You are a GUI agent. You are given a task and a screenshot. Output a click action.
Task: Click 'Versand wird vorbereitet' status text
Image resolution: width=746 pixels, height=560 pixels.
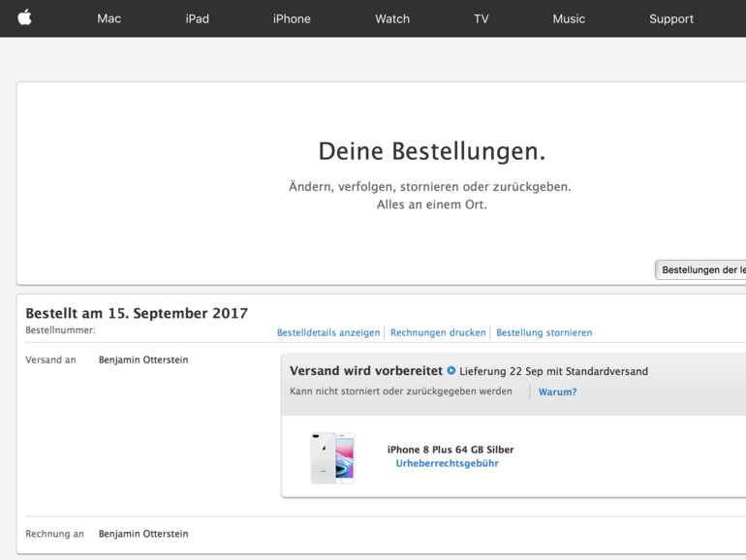(x=366, y=371)
